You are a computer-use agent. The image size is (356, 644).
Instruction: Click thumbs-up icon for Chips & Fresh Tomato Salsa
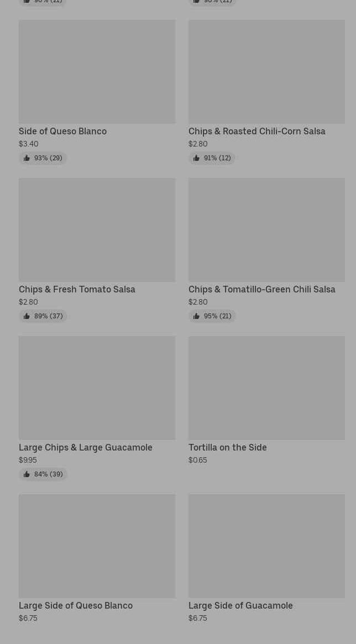tap(27, 316)
